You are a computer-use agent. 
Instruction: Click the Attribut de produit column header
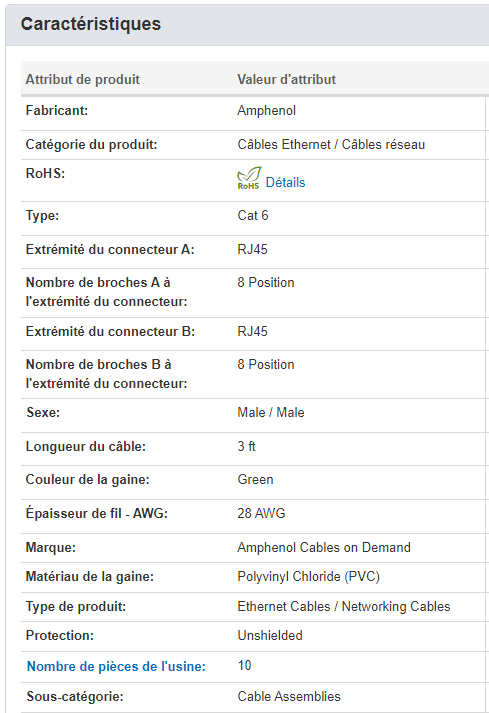click(82, 79)
